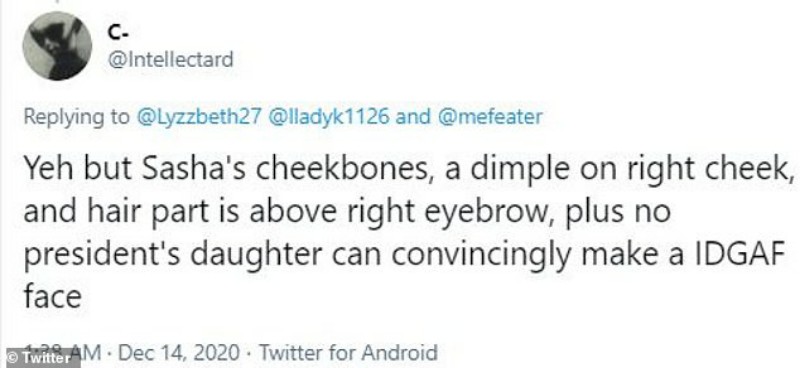The height and width of the screenshot is (368, 800).
Task: Click the word 'and' in the replying line
Action: [x=413, y=117]
